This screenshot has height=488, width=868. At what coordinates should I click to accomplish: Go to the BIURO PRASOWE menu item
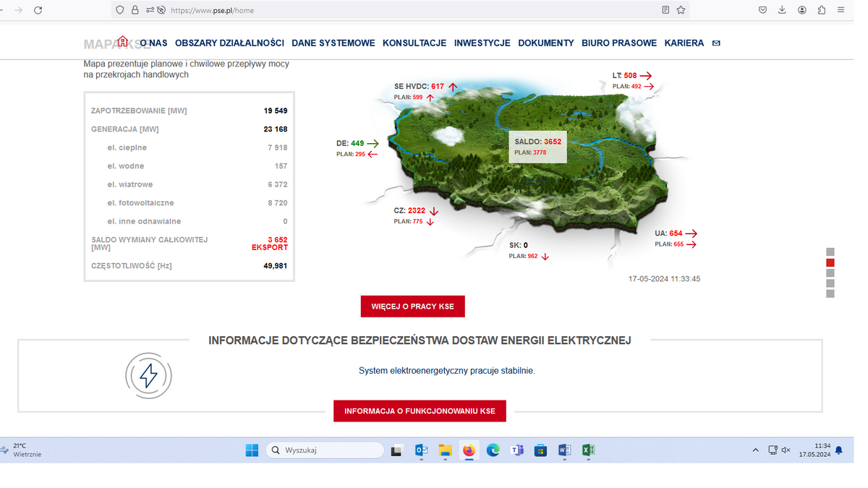[619, 43]
